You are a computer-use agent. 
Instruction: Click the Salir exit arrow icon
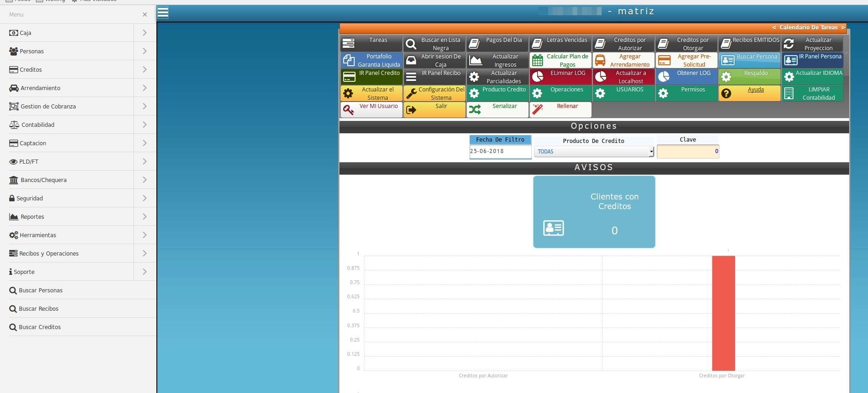[411, 110]
